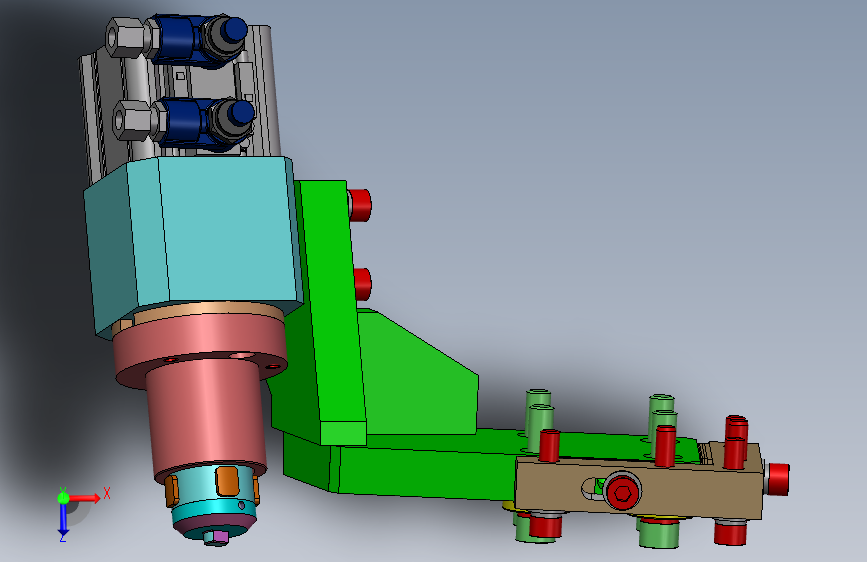Select the green horizontal arm of the bracket
867x562 pixels.
[x=420, y=470]
